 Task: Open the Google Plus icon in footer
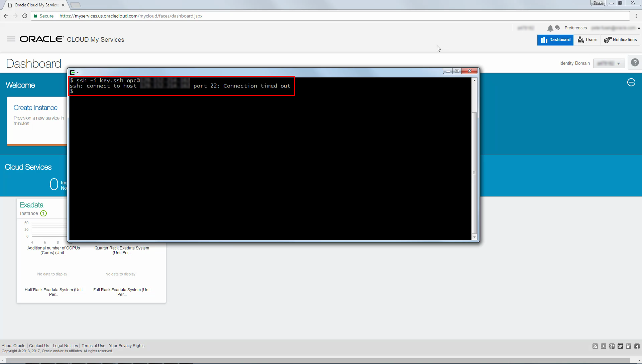pos(612,346)
